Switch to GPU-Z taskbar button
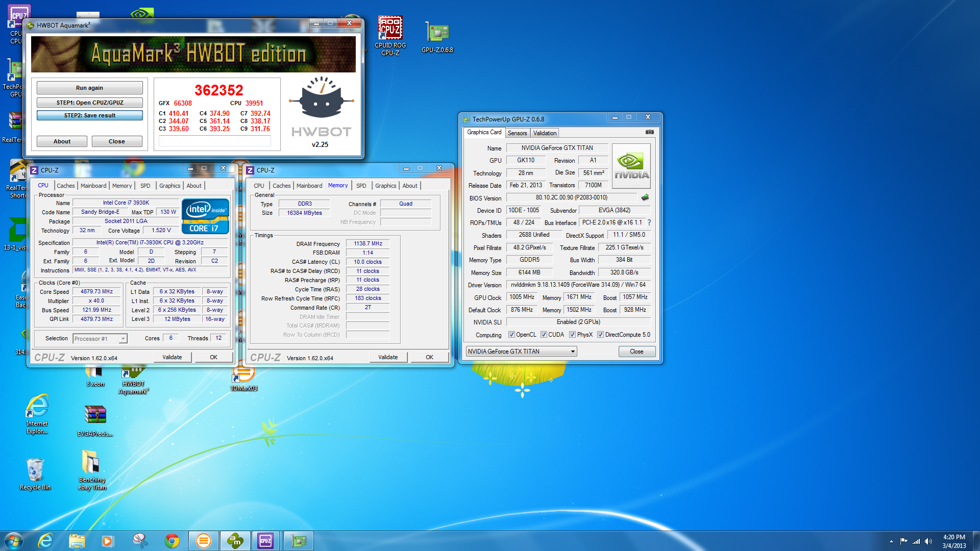Screen dimensions: 980x551 298,541
